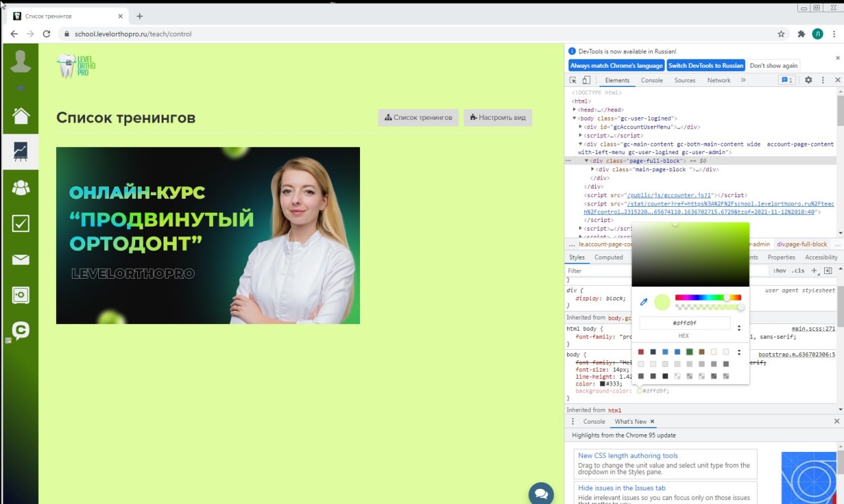
Task: Open the Computed styles tab
Action: pos(609,257)
